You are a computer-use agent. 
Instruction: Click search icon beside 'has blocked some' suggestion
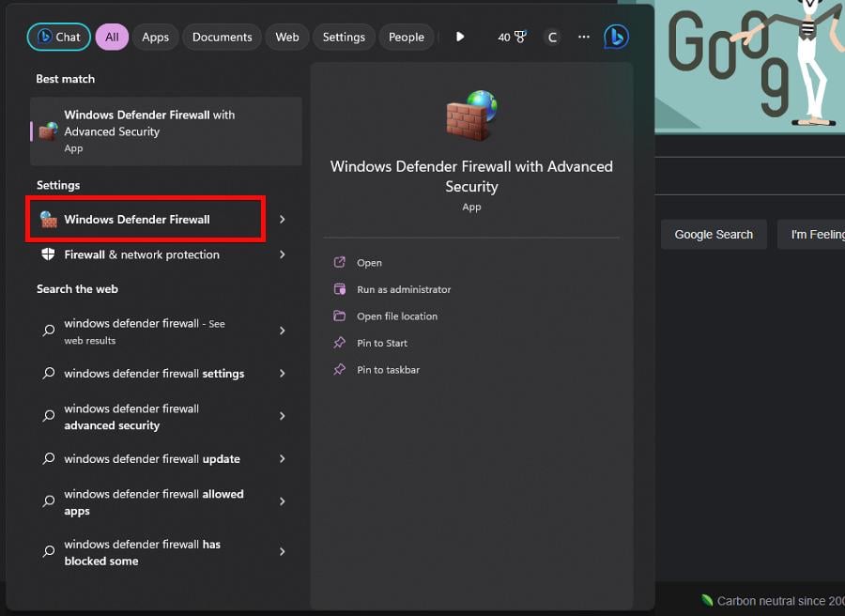point(49,551)
